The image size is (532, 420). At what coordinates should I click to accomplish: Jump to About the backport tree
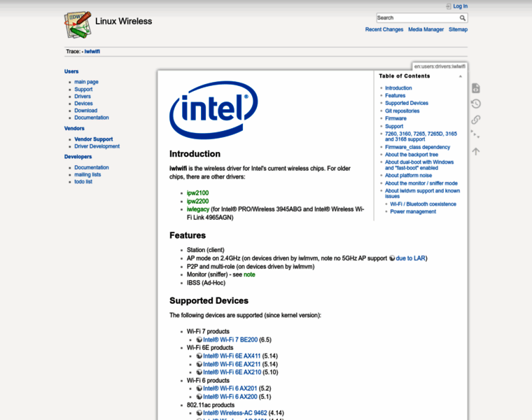(412, 155)
